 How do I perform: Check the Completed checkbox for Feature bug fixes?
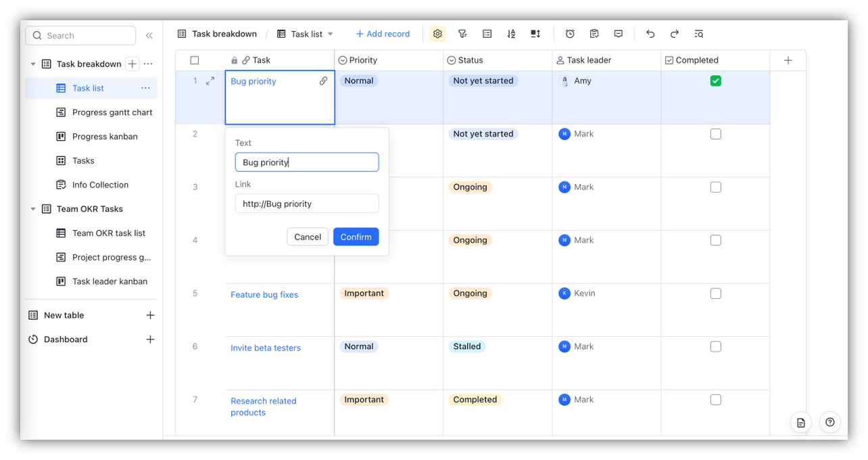click(x=715, y=293)
